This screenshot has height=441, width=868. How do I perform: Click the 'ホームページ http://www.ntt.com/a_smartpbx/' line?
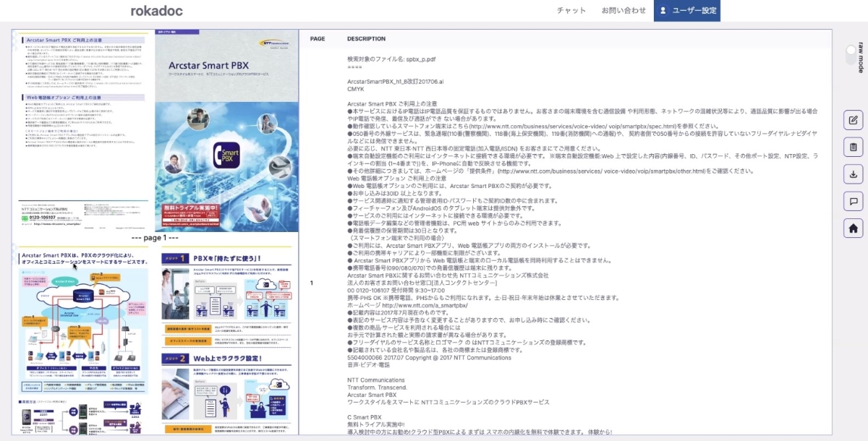tap(407, 305)
